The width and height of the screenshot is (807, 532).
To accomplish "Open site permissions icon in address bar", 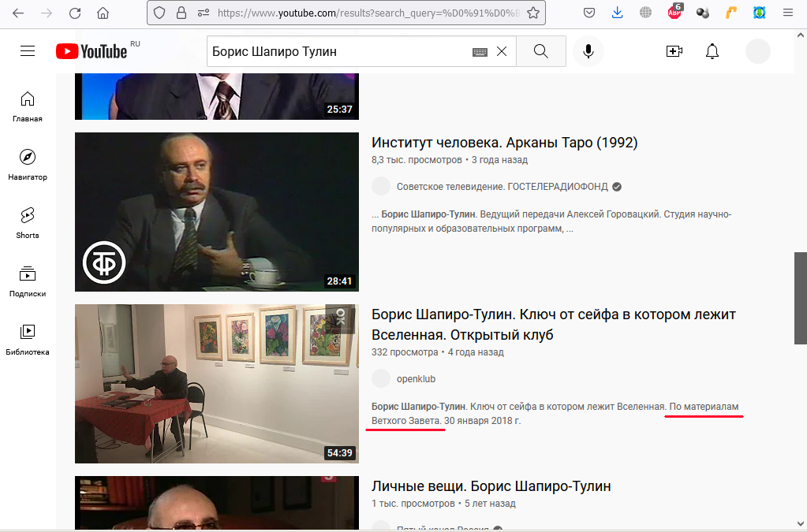I will coord(204,13).
